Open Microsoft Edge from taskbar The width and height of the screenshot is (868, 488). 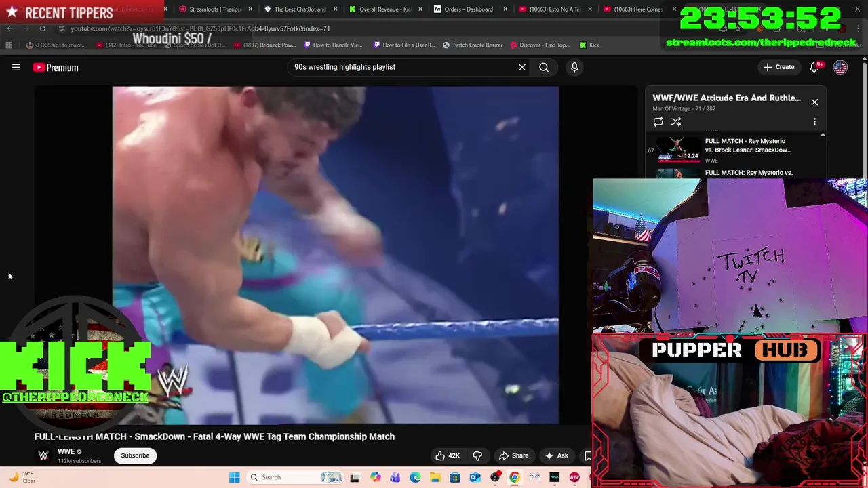pos(415,477)
